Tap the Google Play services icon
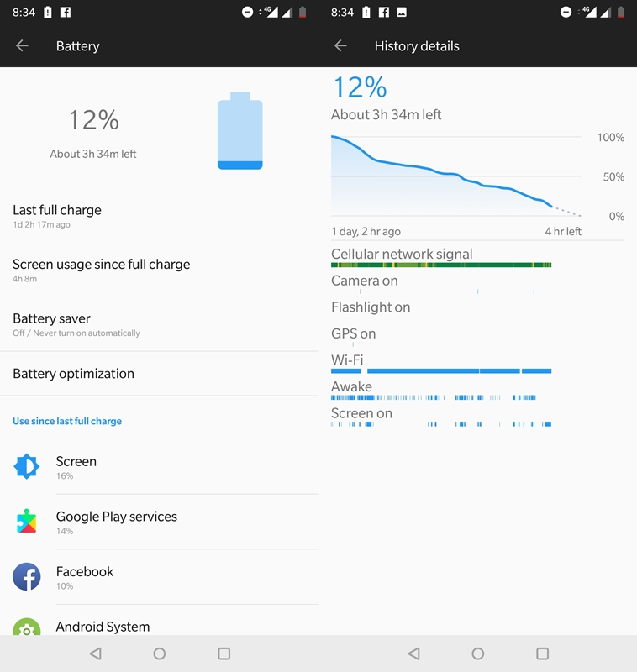 (27, 521)
